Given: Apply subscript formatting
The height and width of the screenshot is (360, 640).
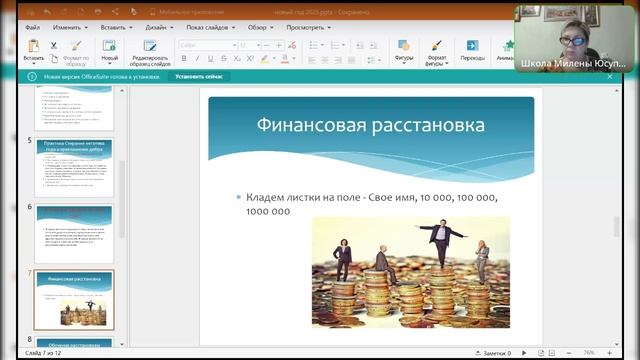Looking at the screenshot, I should point(237,59).
